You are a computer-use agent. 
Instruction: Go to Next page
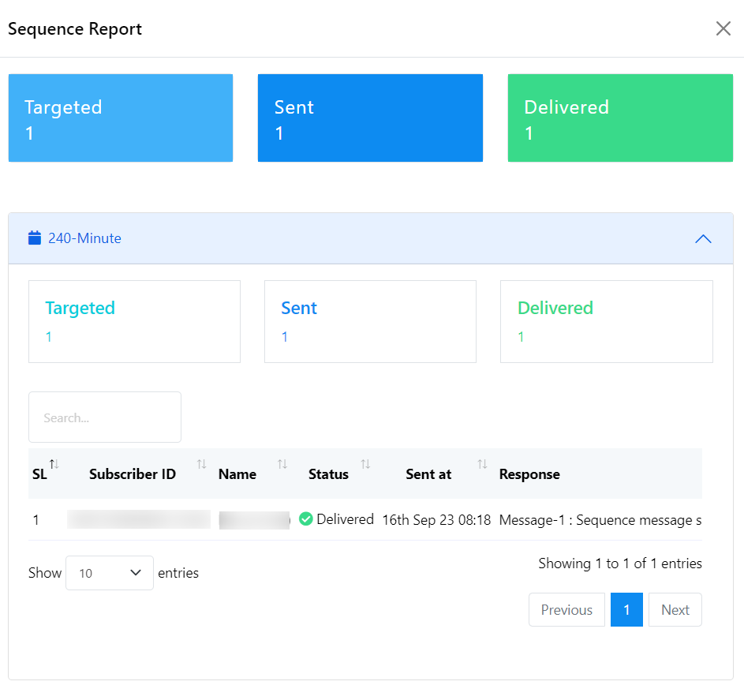[675, 610]
